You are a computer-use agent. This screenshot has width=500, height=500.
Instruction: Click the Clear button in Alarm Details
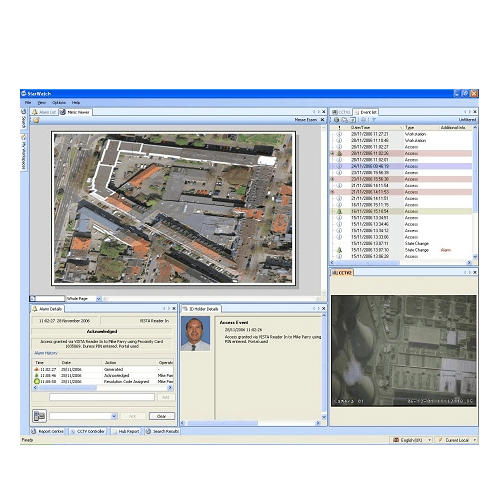click(162, 416)
